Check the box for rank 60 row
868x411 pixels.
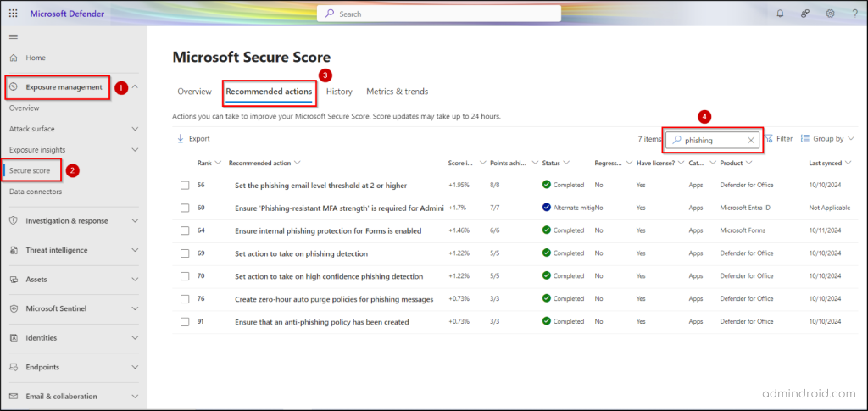185,208
